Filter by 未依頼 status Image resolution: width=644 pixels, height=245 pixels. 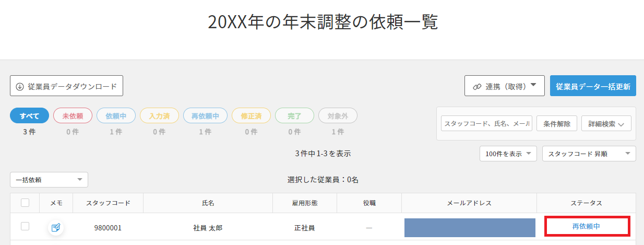coord(73,116)
